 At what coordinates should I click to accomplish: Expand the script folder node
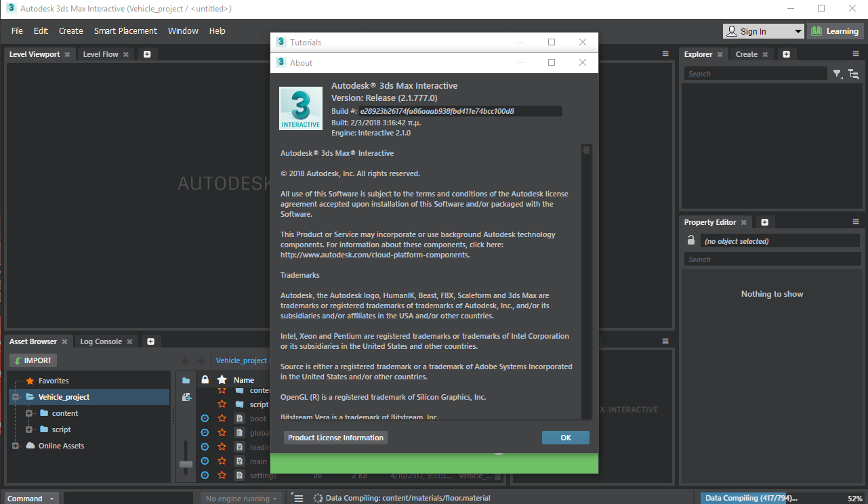coord(28,429)
